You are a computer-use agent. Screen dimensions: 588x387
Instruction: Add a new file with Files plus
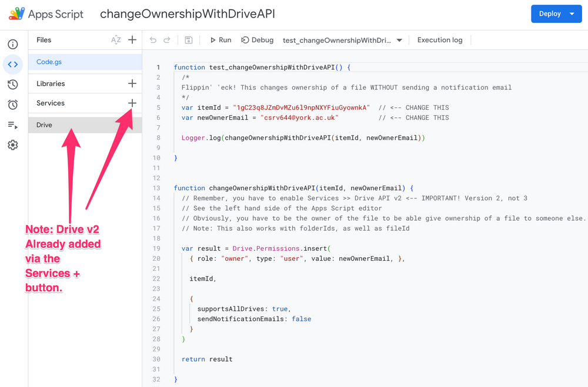point(132,40)
